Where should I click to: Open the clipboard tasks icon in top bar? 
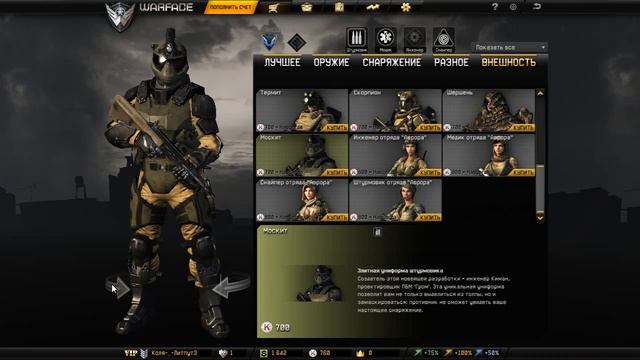tap(339, 7)
